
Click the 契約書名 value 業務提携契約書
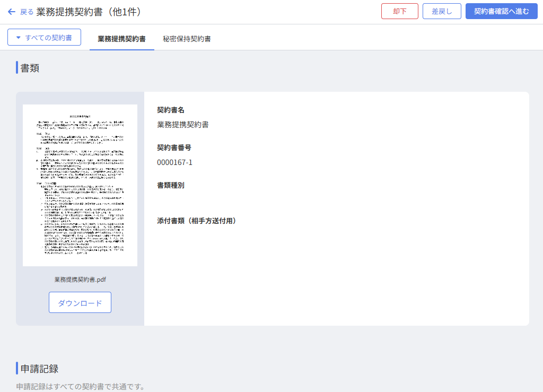pyautogui.click(x=183, y=125)
